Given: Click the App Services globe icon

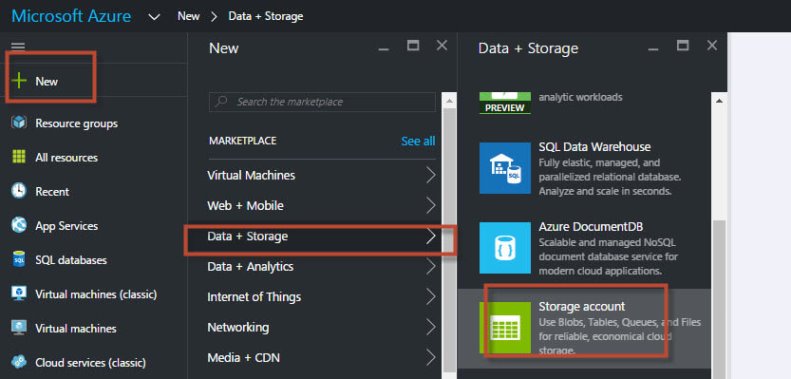Looking at the screenshot, I should point(19,226).
